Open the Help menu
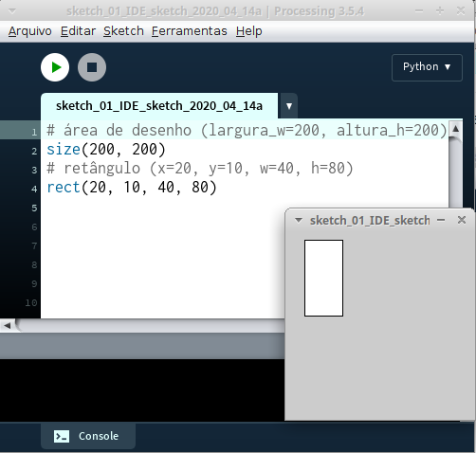The image size is (476, 453). coord(249,31)
